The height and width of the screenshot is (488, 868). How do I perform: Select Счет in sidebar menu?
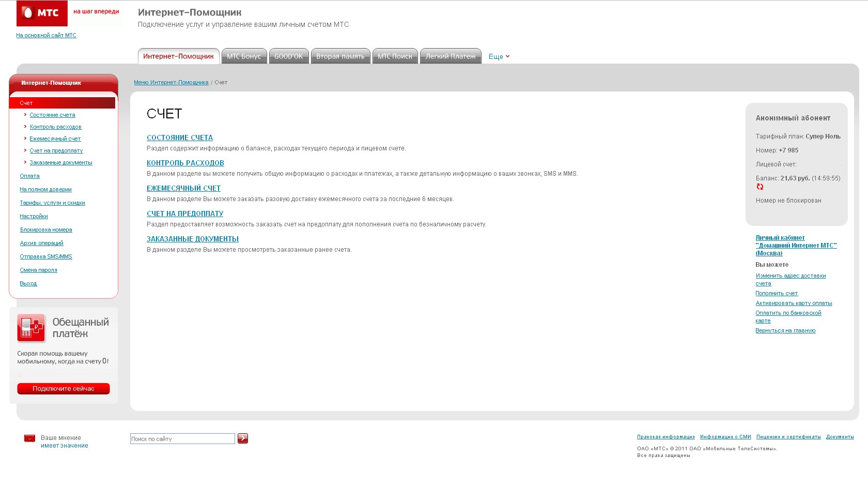tap(62, 103)
